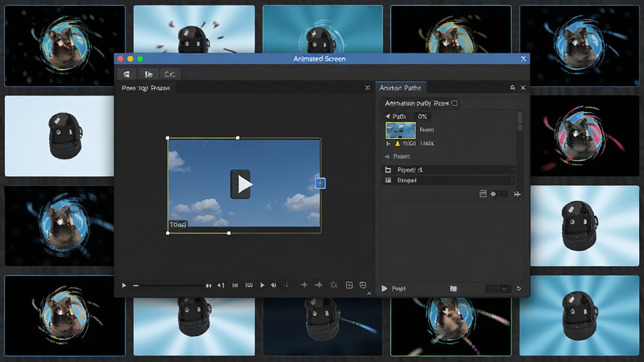The height and width of the screenshot is (362, 644).
Task: Open the first dropdown row with folder icon
Action: [x=448, y=170]
